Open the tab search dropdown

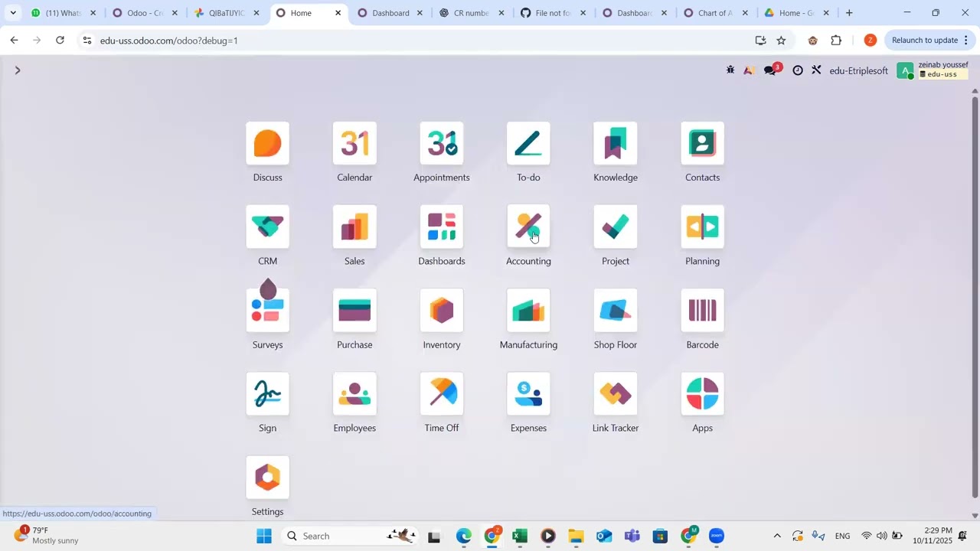point(13,13)
